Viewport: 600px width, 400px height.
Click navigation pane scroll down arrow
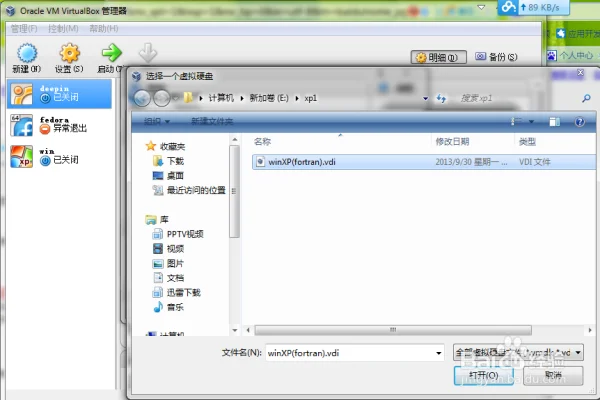tap(235, 330)
